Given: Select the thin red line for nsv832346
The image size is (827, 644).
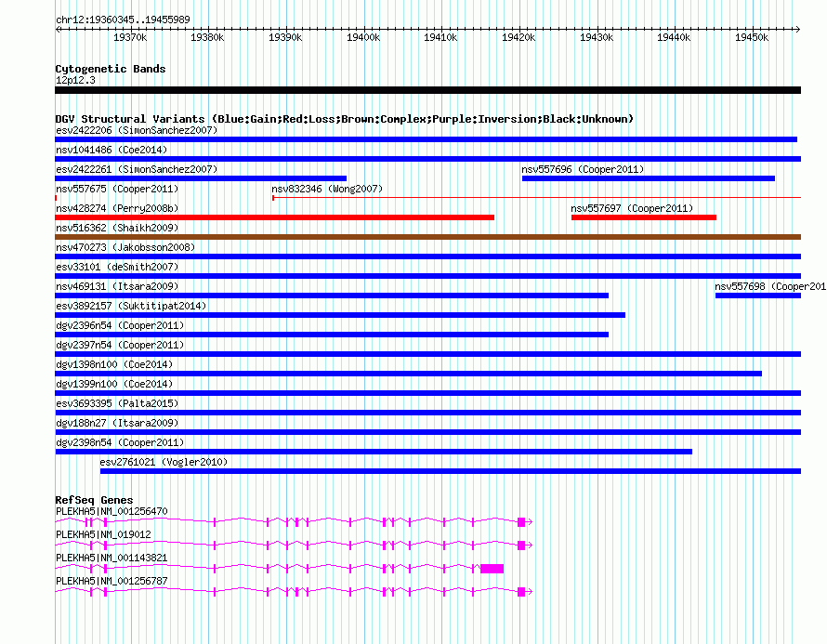Looking at the screenshot, I should (536, 198).
